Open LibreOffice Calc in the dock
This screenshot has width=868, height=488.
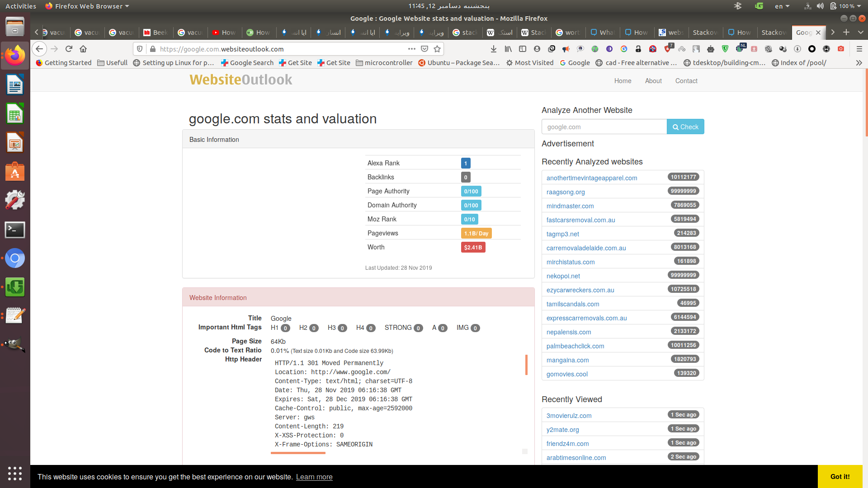[x=15, y=114]
